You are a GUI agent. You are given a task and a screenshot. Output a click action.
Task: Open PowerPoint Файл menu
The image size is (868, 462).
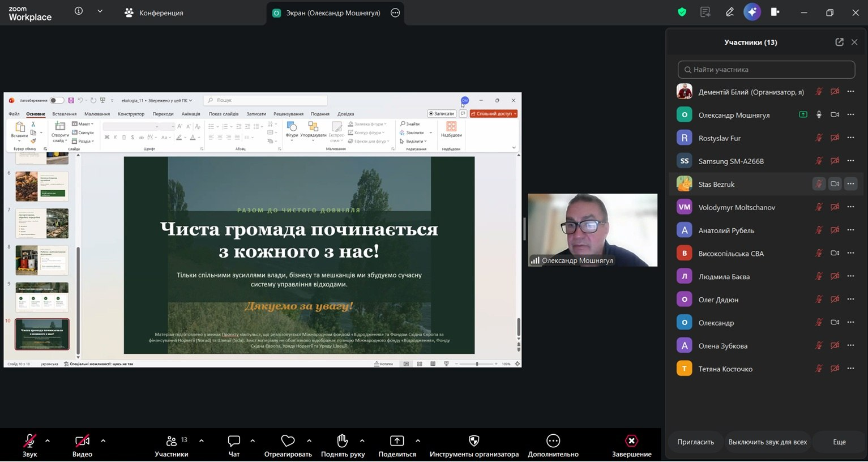pos(14,114)
